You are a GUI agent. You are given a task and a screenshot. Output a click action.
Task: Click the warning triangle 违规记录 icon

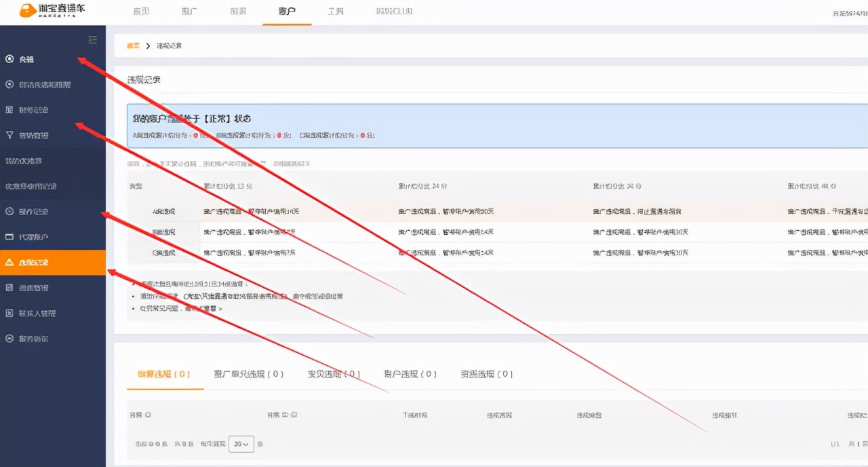9,263
